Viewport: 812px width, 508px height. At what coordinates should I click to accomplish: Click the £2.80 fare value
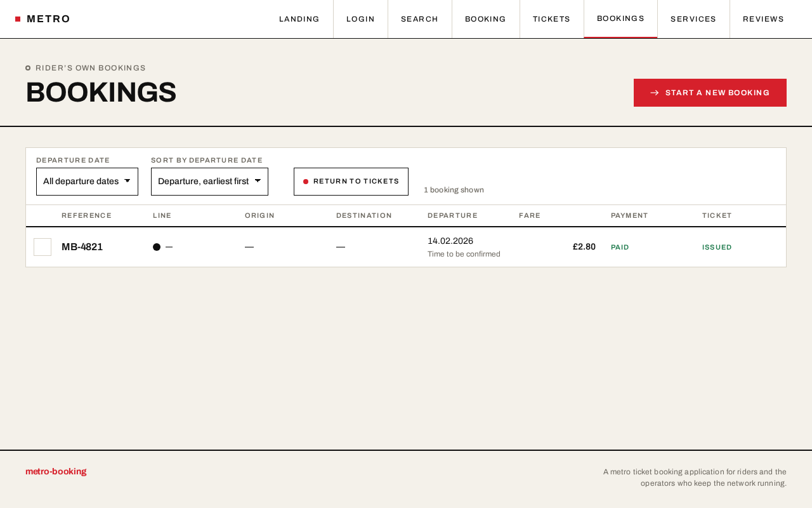pyautogui.click(x=584, y=247)
